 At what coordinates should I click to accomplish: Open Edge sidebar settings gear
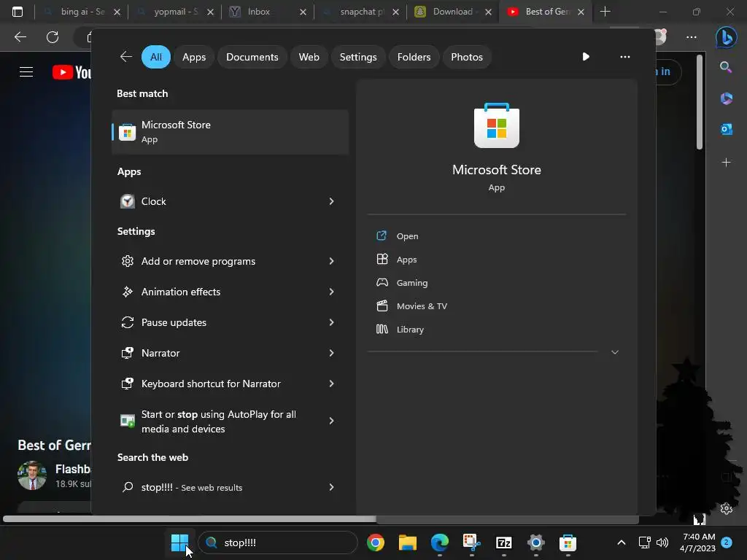pos(726,508)
